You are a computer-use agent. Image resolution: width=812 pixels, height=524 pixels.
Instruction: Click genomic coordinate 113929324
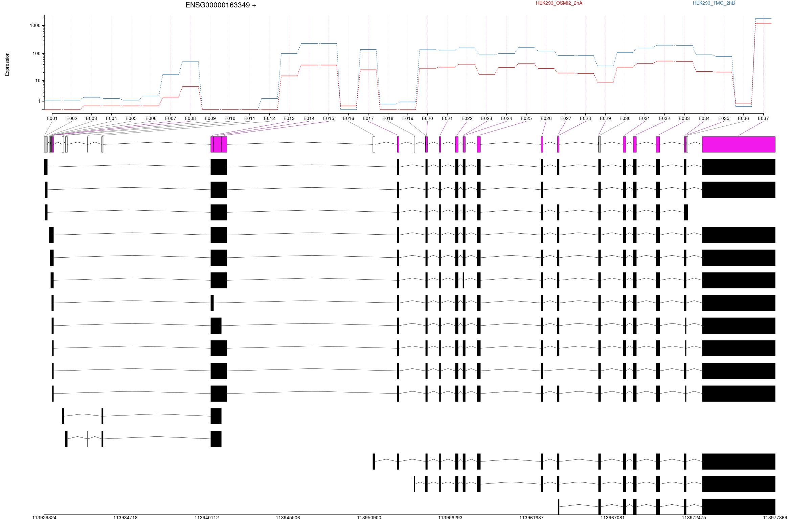pos(44,518)
